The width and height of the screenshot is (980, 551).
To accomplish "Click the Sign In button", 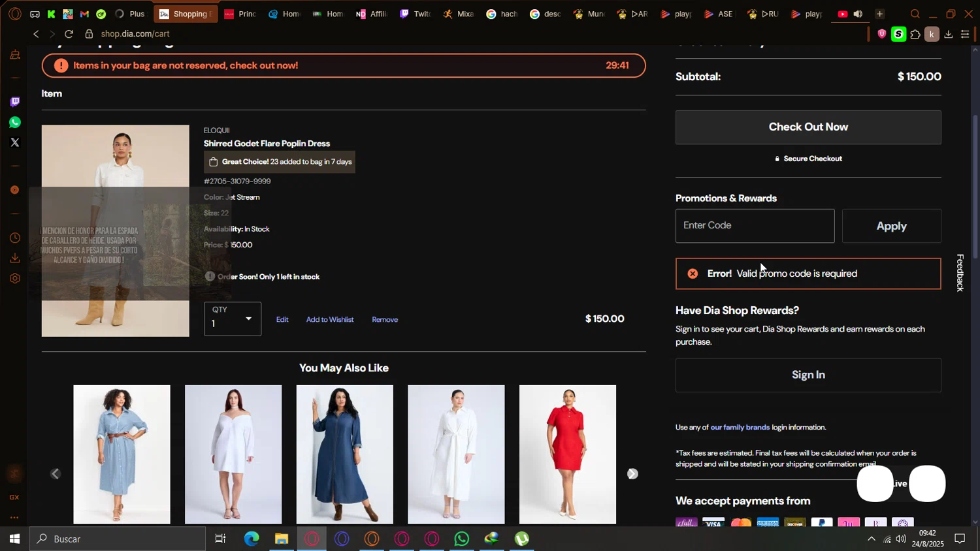I will pyautogui.click(x=808, y=375).
